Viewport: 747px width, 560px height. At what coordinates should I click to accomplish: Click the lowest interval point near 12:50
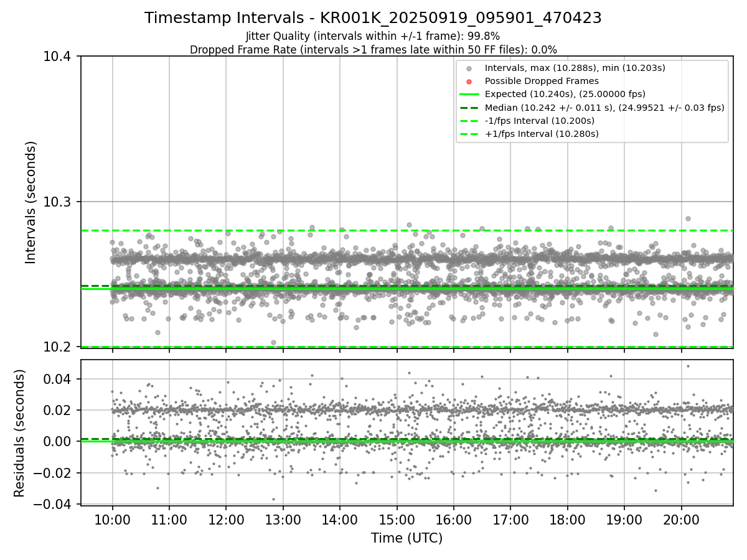tap(273, 342)
